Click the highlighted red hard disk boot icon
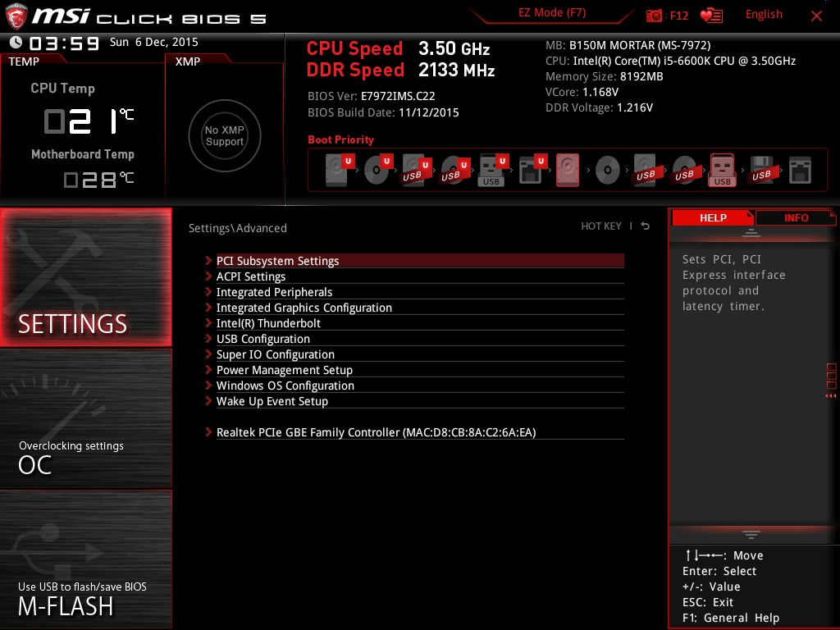 click(x=568, y=170)
